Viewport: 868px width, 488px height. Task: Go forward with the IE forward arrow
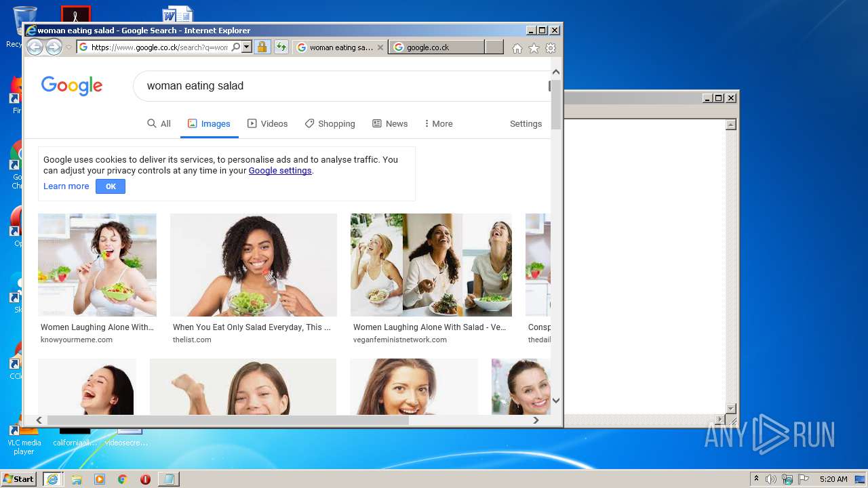click(54, 47)
